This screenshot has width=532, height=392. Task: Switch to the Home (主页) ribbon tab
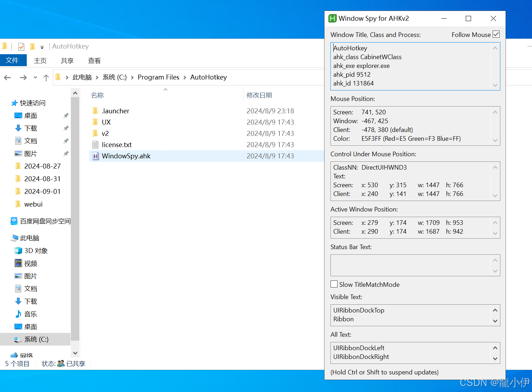click(x=40, y=61)
